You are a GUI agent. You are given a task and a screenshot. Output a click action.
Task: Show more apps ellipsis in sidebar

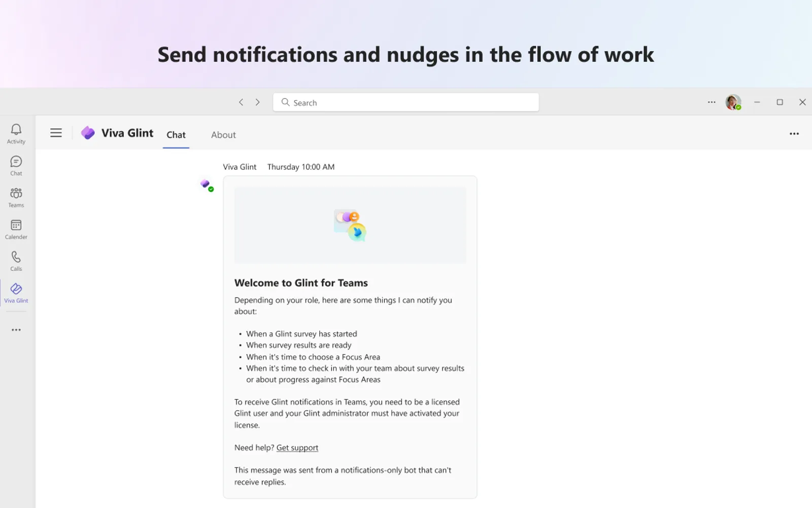(16, 330)
